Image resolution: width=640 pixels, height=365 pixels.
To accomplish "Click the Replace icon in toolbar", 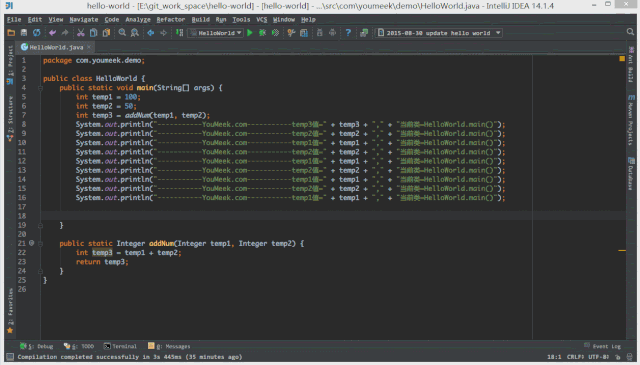I will tap(134, 33).
